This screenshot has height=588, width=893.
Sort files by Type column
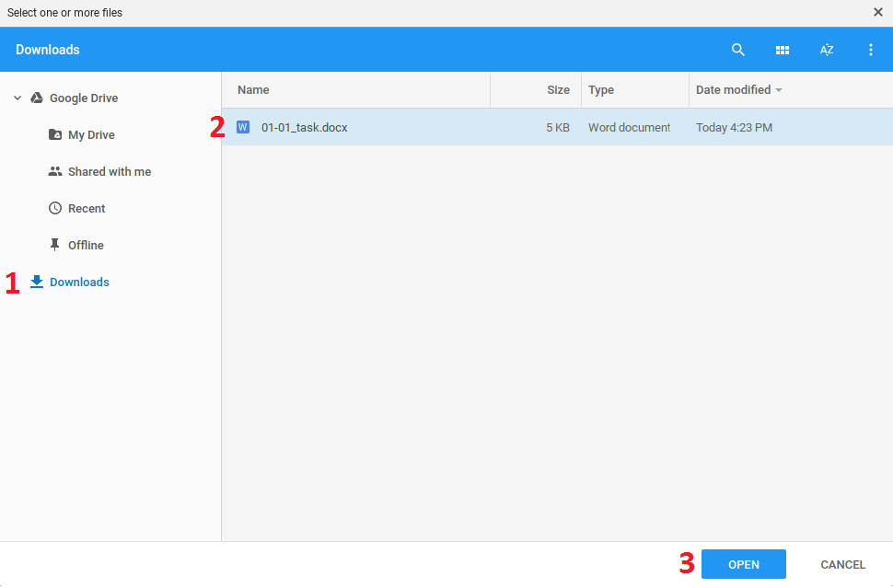(x=601, y=90)
